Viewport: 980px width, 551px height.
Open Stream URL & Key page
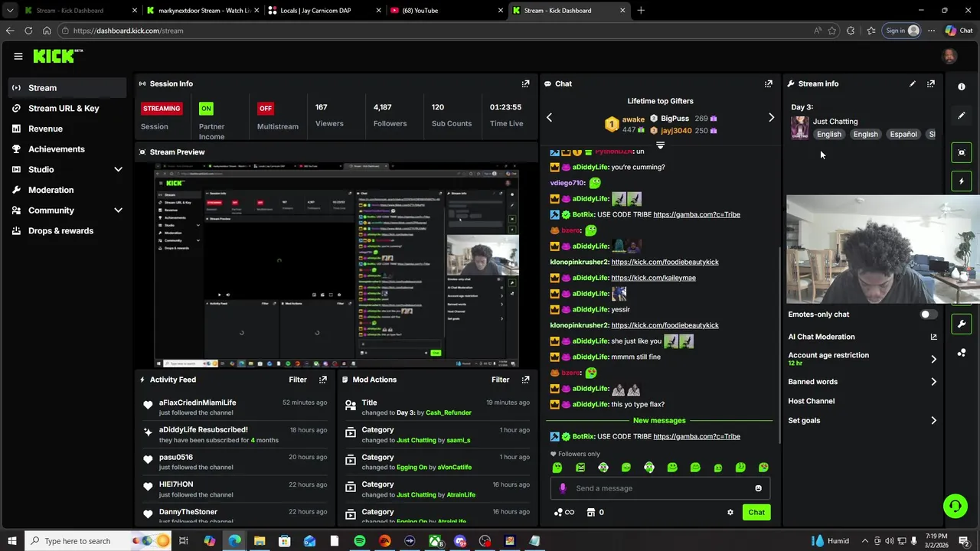tap(67, 108)
